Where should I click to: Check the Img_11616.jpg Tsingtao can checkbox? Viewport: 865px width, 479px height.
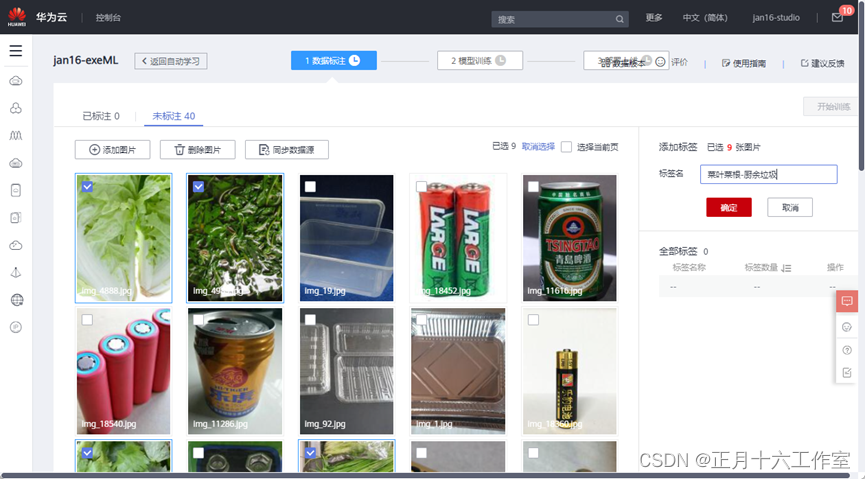pos(533,187)
